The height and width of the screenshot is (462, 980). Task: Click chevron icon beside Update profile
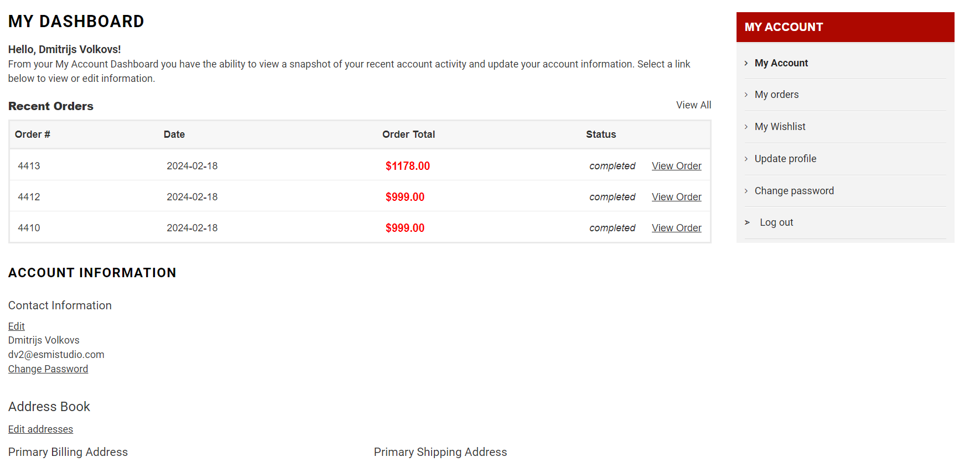click(746, 159)
